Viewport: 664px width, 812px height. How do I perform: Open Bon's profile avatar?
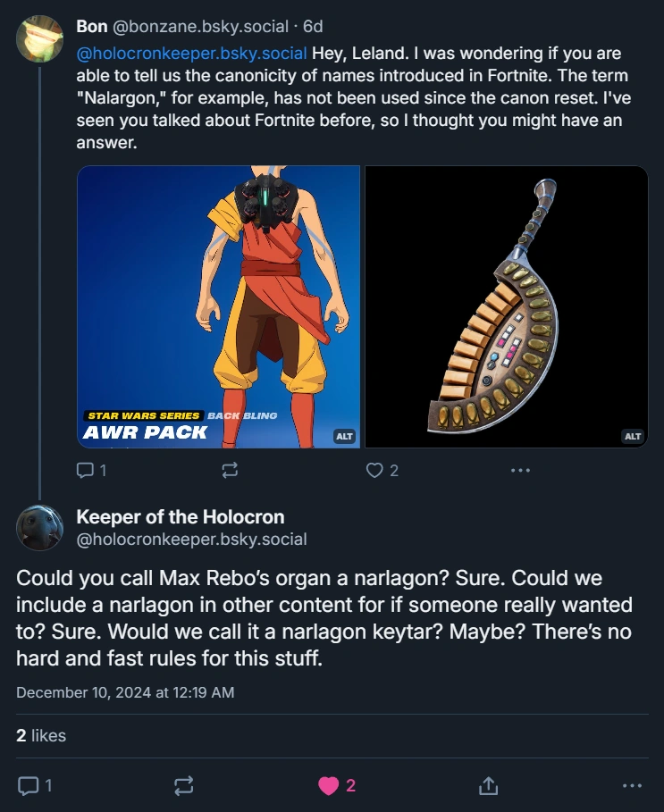pyautogui.click(x=39, y=38)
